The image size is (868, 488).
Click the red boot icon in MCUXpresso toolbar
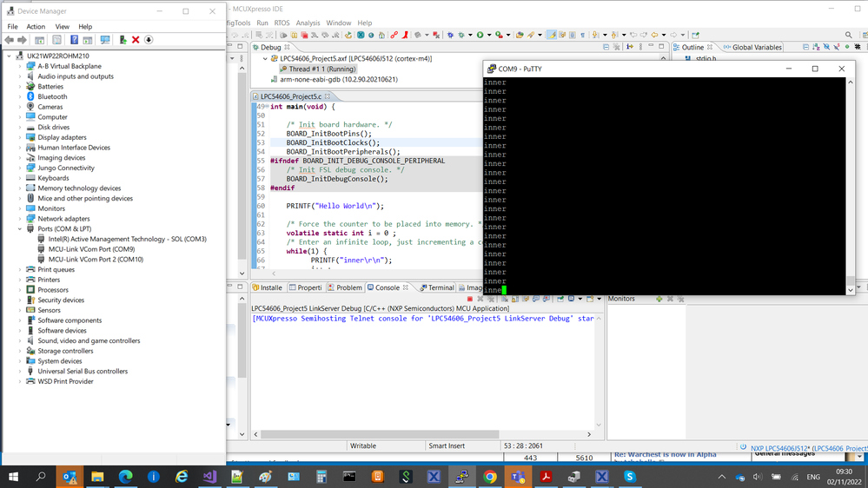tap(405, 35)
